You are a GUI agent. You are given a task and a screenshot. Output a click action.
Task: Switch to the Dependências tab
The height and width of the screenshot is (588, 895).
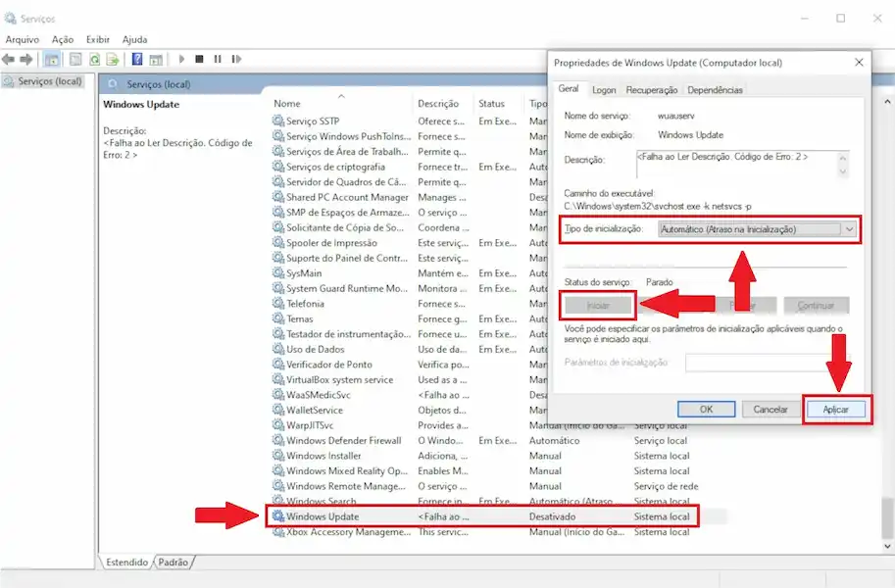tap(715, 89)
